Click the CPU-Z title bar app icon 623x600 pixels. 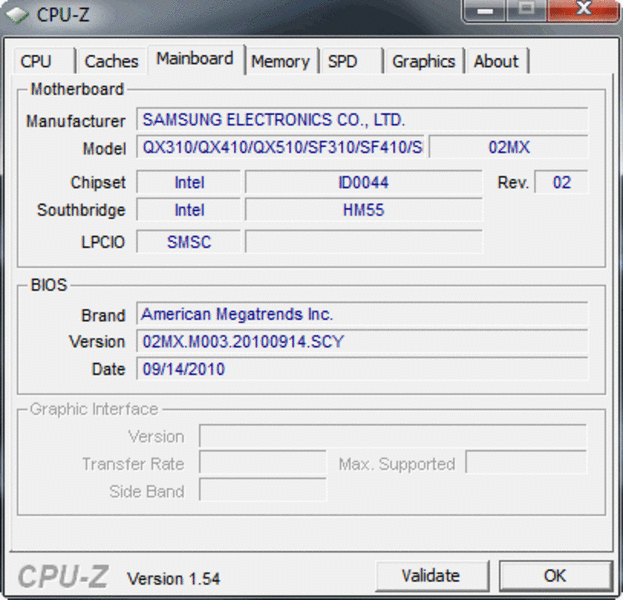point(17,15)
